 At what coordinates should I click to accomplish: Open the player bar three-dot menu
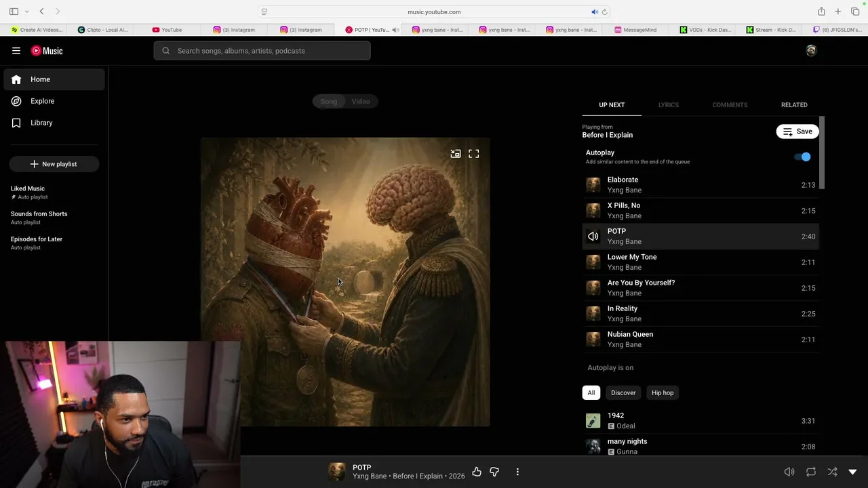point(517,472)
